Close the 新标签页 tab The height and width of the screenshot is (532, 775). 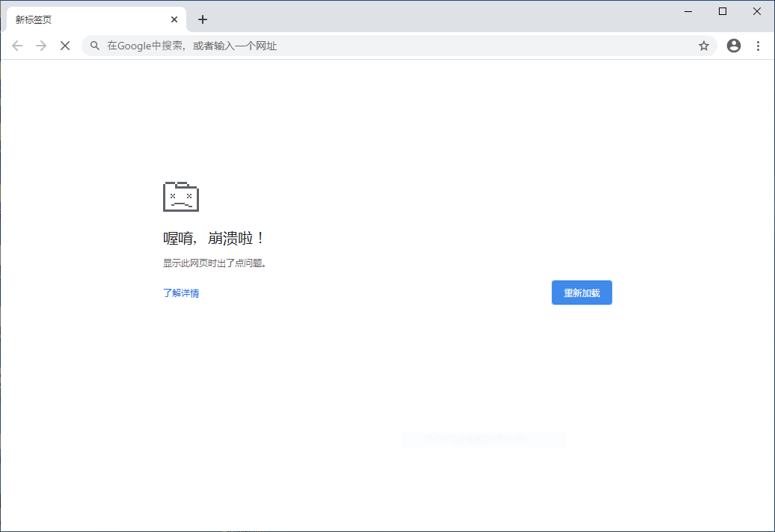(x=174, y=19)
